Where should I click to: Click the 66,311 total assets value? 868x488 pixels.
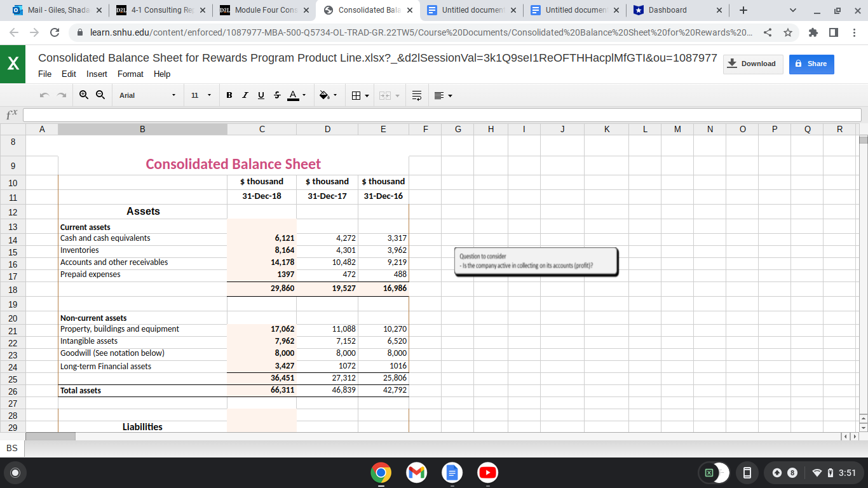pos(262,390)
